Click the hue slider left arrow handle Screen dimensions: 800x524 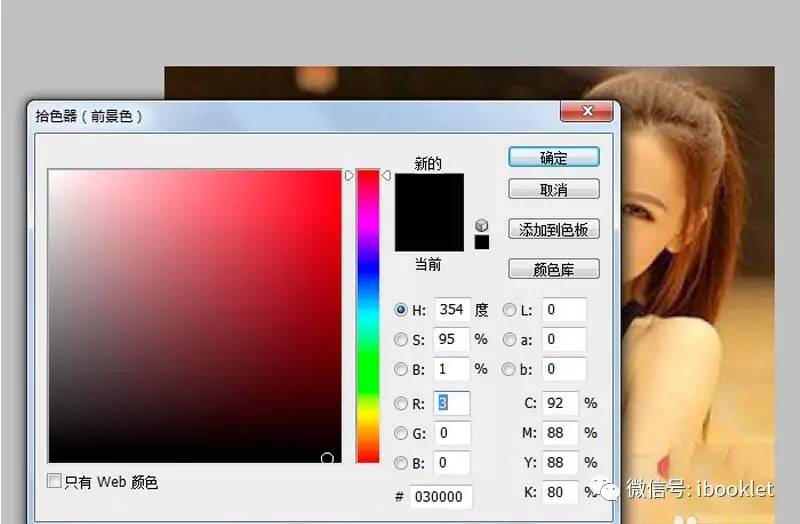349,176
